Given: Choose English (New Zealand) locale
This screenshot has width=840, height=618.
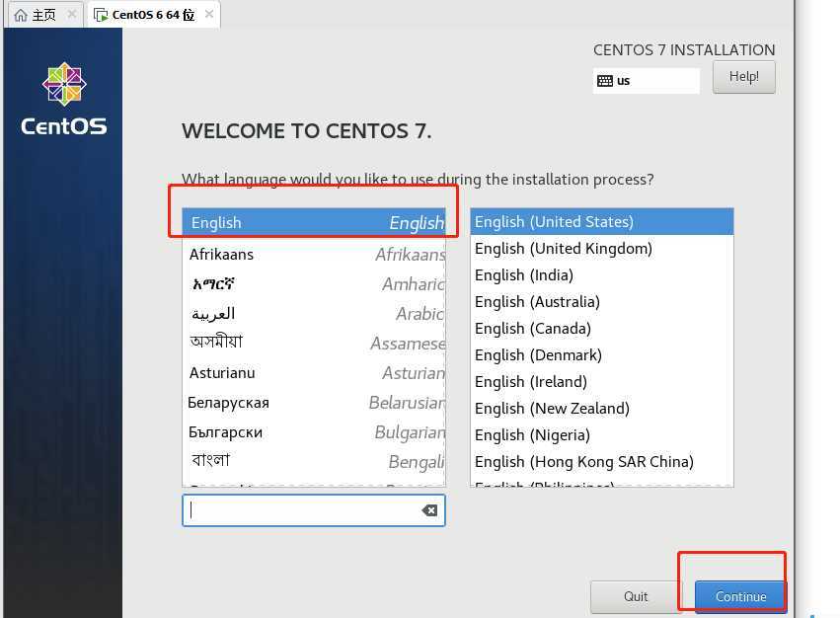Looking at the screenshot, I should (x=601, y=409).
